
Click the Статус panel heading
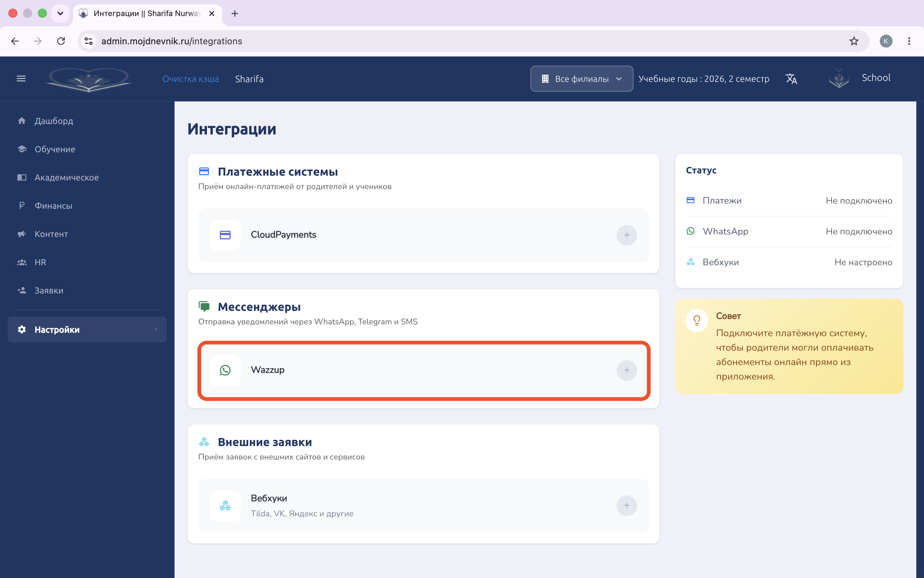pos(701,170)
